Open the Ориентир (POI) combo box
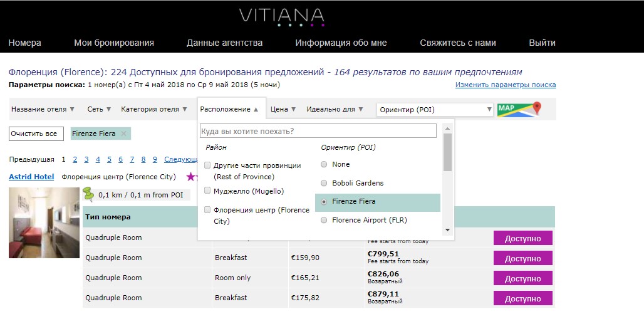Image resolution: width=644 pixels, height=314 pixels. (435, 110)
